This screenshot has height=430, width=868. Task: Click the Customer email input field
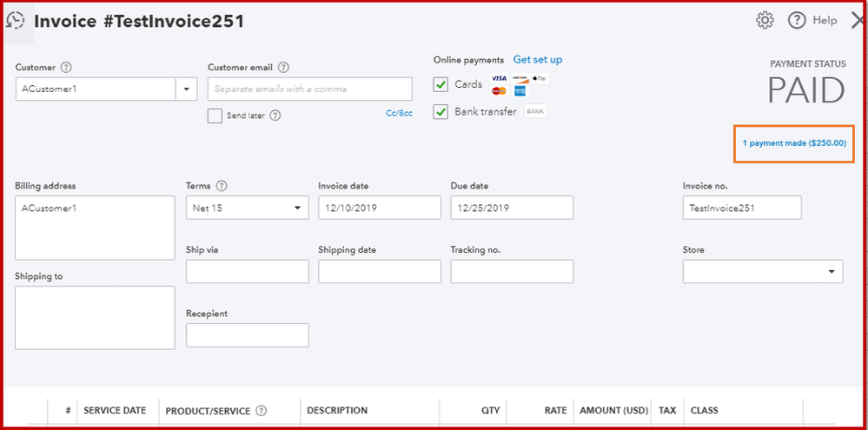pyautogui.click(x=310, y=89)
